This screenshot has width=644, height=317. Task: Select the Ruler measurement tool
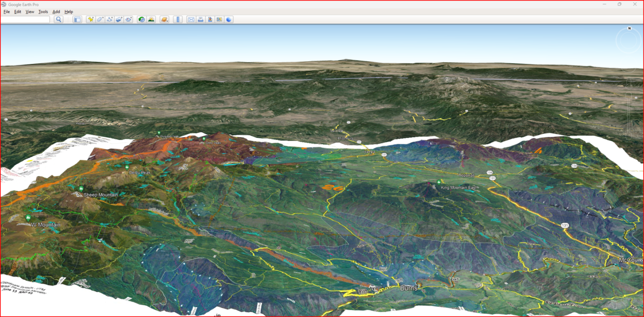178,19
